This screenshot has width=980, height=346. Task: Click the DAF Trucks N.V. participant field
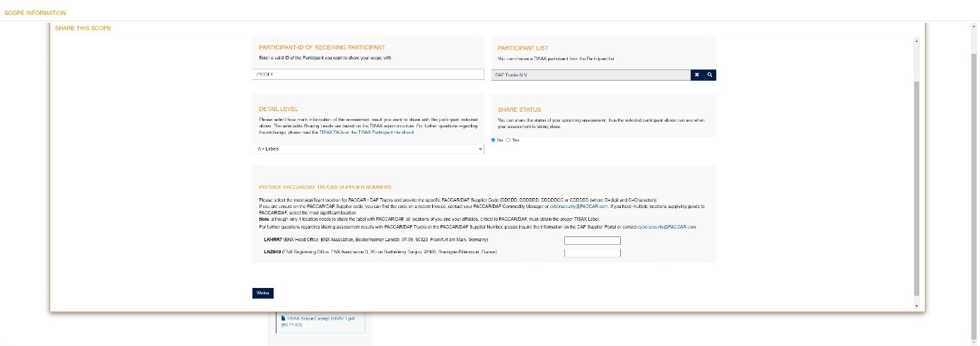[590, 74]
